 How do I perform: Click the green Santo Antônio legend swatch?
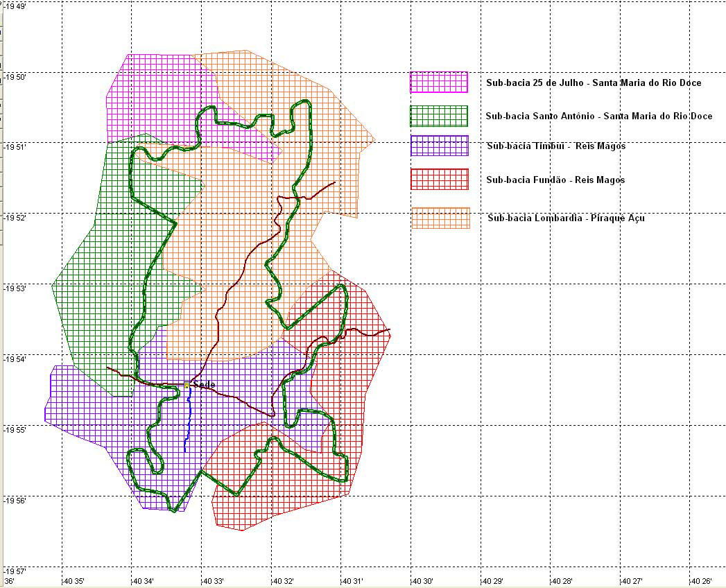click(438, 116)
